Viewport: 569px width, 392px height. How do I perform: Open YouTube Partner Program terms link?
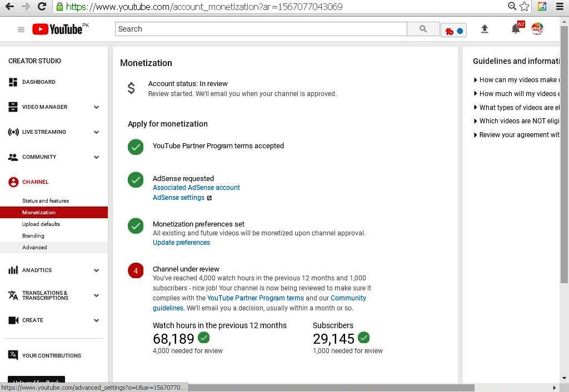(256, 298)
